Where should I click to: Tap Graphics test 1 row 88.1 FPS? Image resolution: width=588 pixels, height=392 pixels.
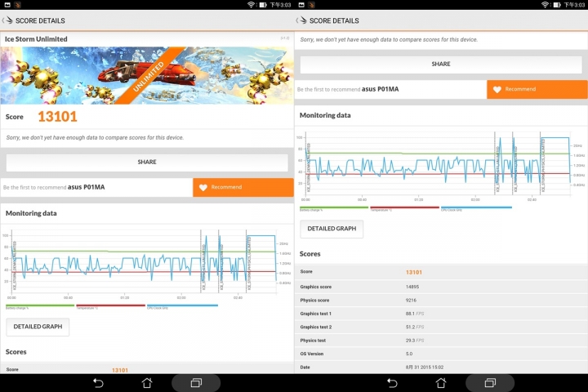441,314
